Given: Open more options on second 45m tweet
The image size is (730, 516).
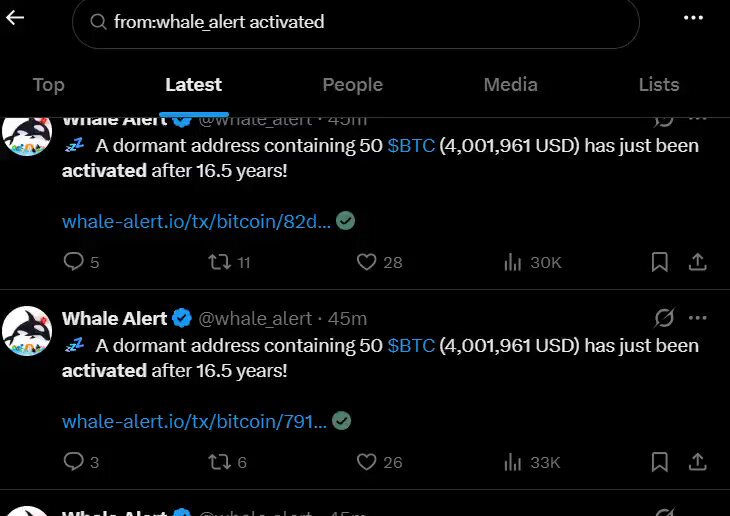Looking at the screenshot, I should coord(697,318).
